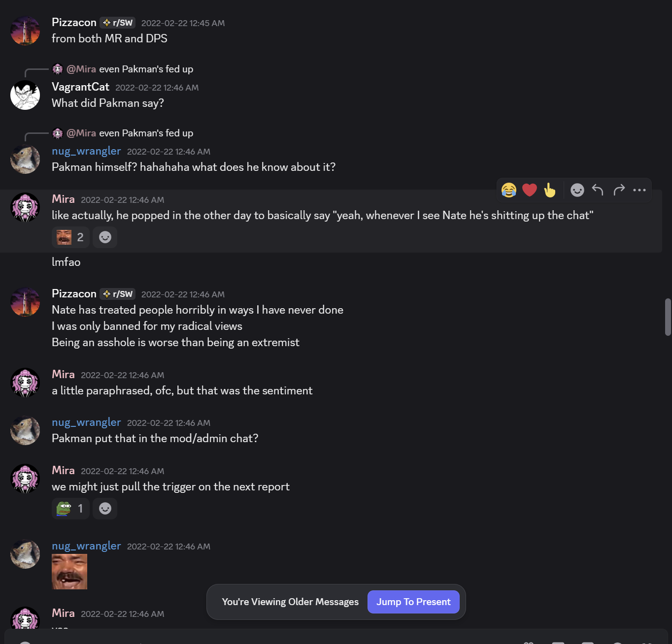Open Pizzacon's profile from the username

point(74,23)
